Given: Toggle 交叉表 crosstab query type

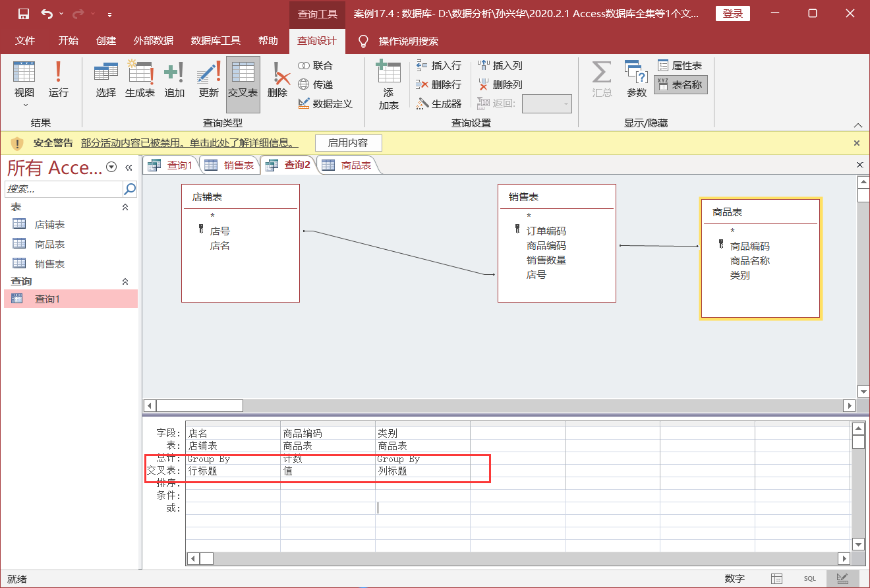Looking at the screenshot, I should click(x=243, y=84).
